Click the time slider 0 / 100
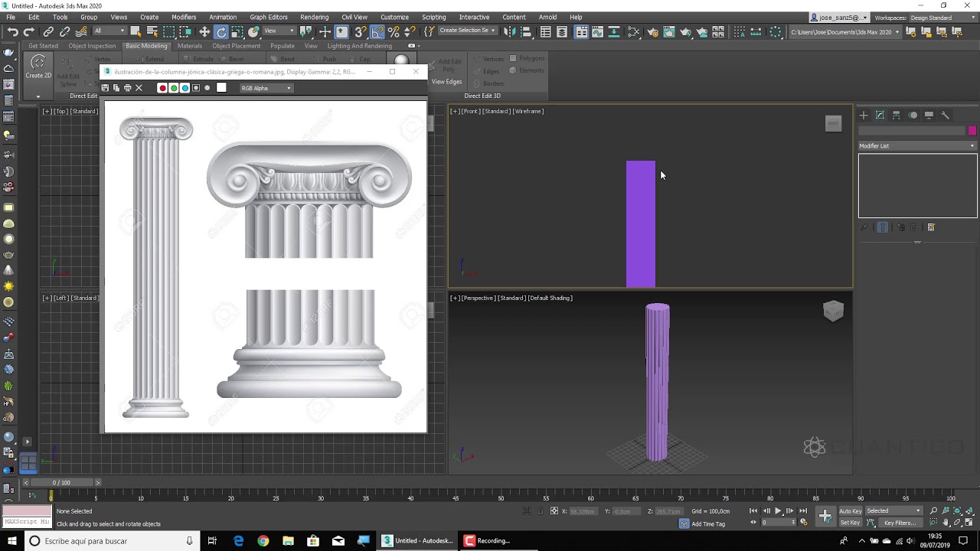The width and height of the screenshot is (980, 551). [x=60, y=483]
